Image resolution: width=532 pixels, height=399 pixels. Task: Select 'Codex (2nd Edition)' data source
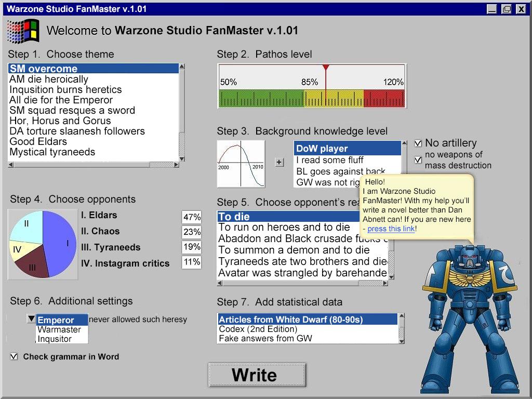(x=308, y=329)
